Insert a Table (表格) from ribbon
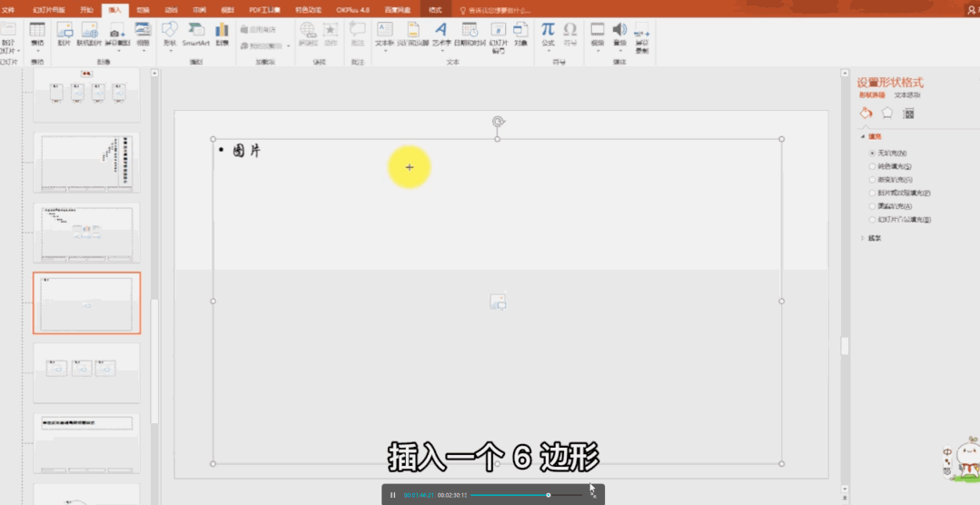 tap(37, 29)
